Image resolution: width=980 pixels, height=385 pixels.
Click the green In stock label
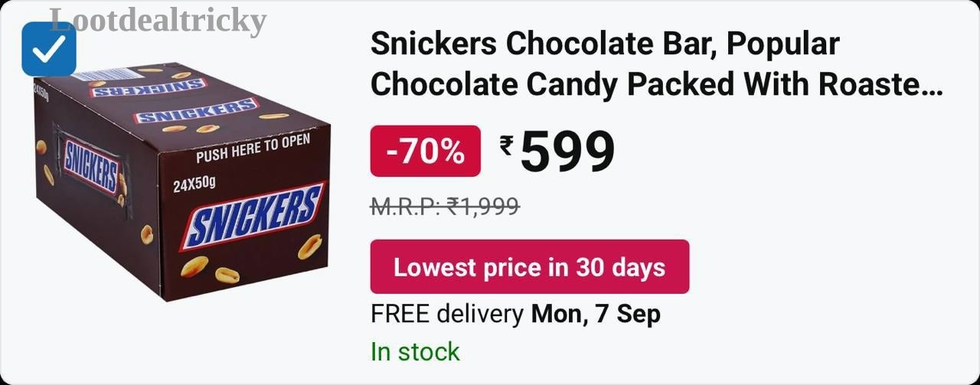(415, 352)
